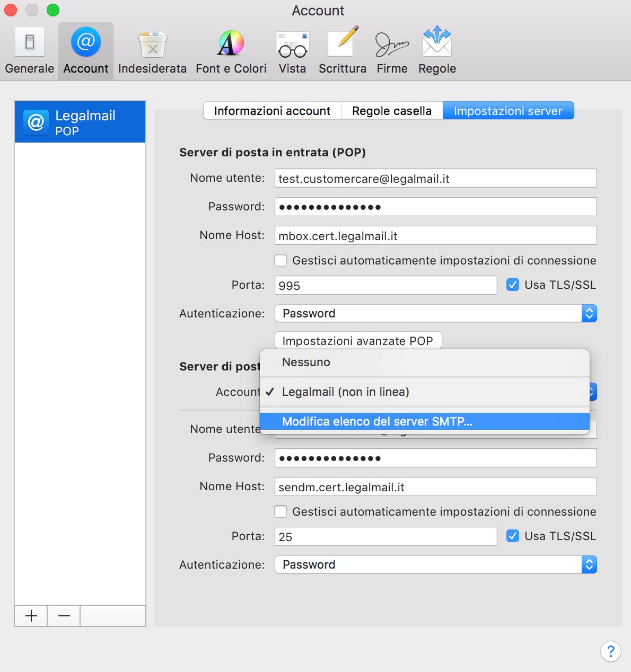Open the Scrittura composing pane
The width and height of the screenshot is (631, 672).
tap(342, 51)
